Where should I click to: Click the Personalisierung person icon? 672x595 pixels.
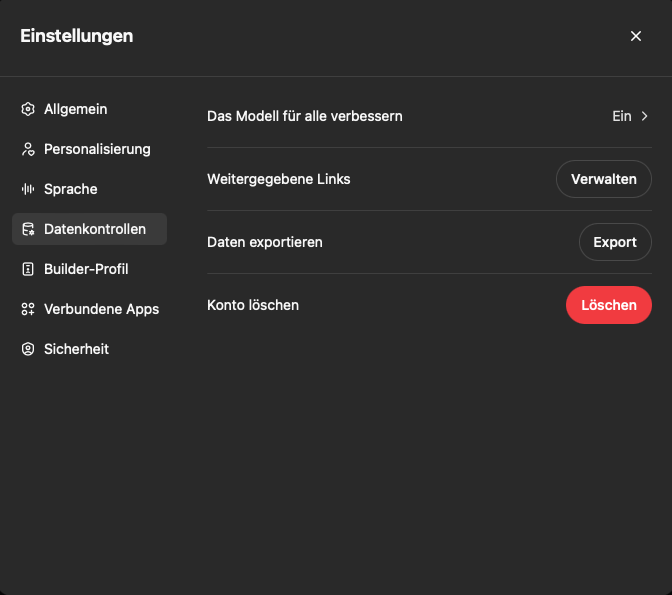pos(28,149)
